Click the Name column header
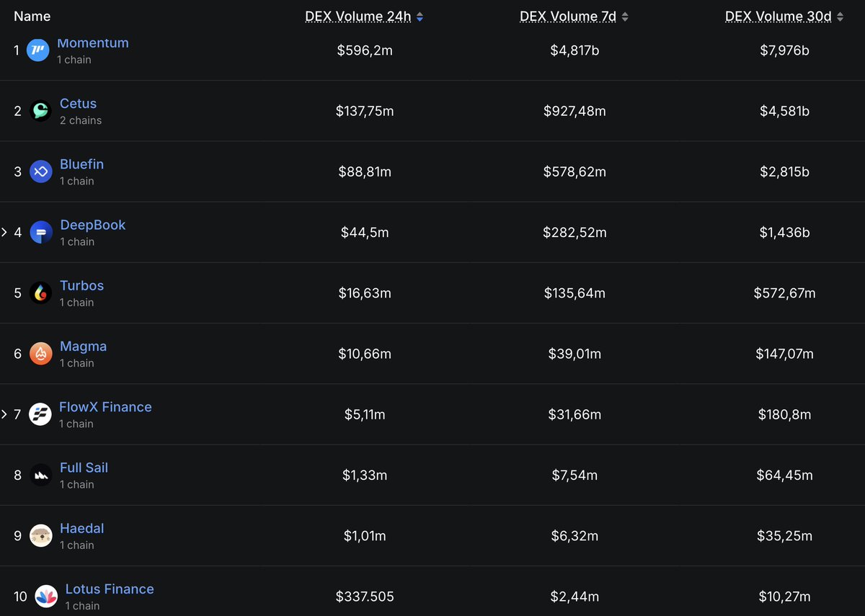 point(32,16)
